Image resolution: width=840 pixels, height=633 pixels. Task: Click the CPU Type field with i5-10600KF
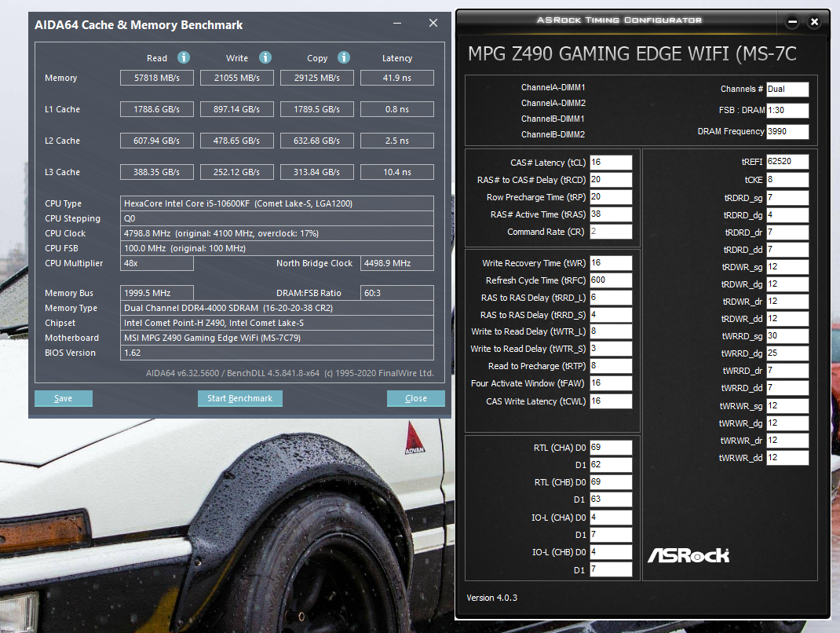pos(277,203)
